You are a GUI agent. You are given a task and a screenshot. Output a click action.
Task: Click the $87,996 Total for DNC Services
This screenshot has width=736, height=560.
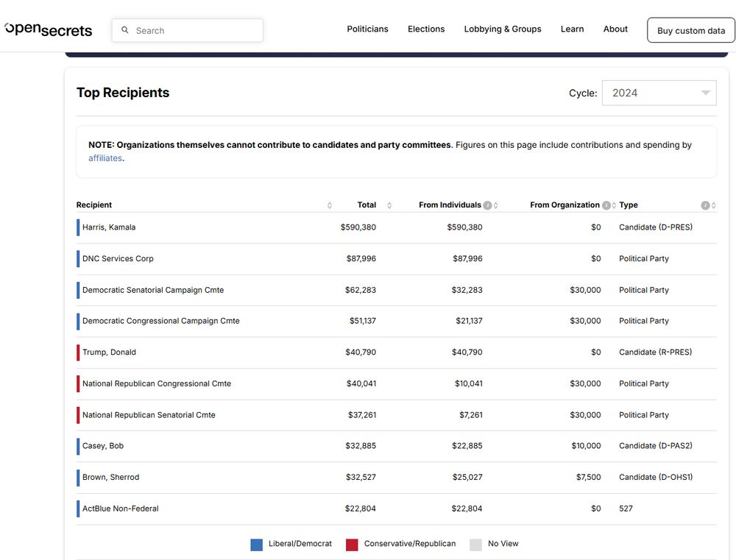361,258
